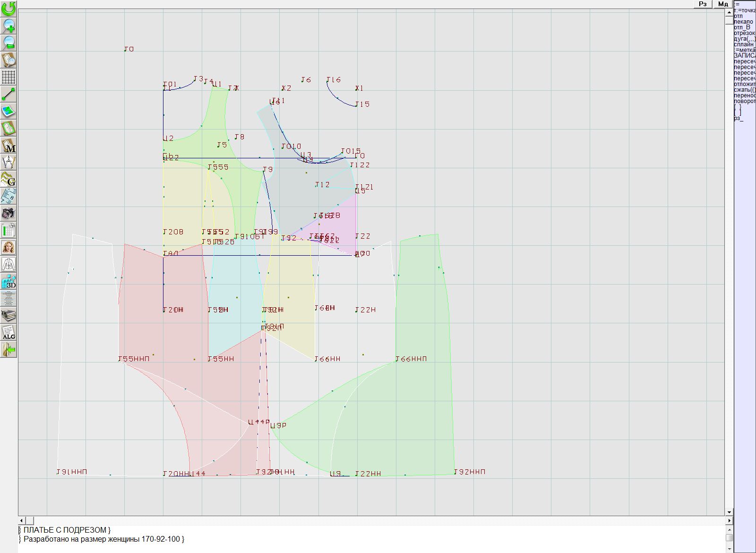
Task: Open the ALG algorithm document icon
Action: (x=9, y=332)
